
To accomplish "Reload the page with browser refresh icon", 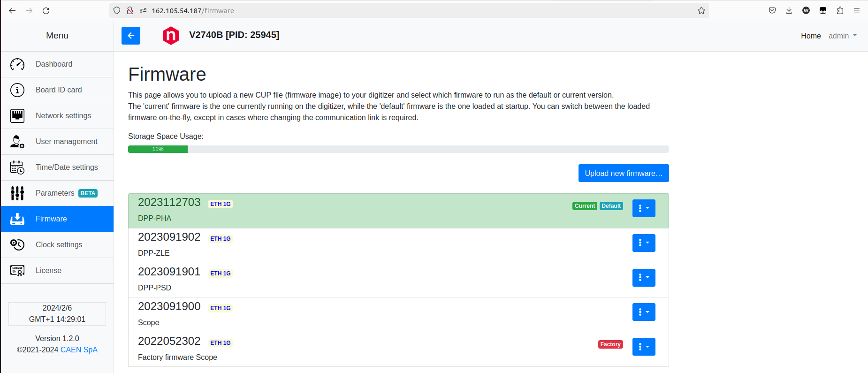I will click(x=46, y=10).
